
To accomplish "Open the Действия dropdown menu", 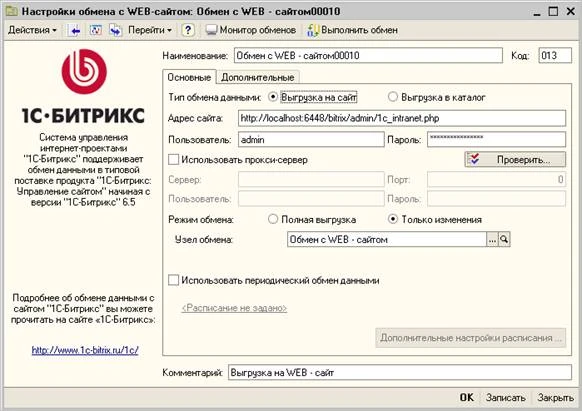I will pyautogui.click(x=32, y=30).
